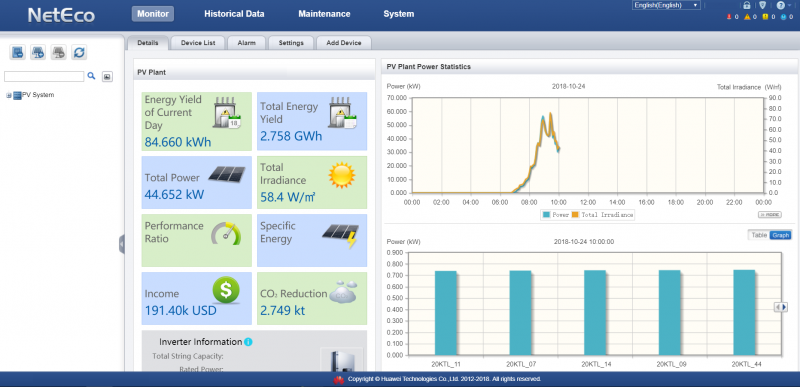800x387 pixels.
Task: Click the 58.4 W/㎡ value
Action: 289,197
